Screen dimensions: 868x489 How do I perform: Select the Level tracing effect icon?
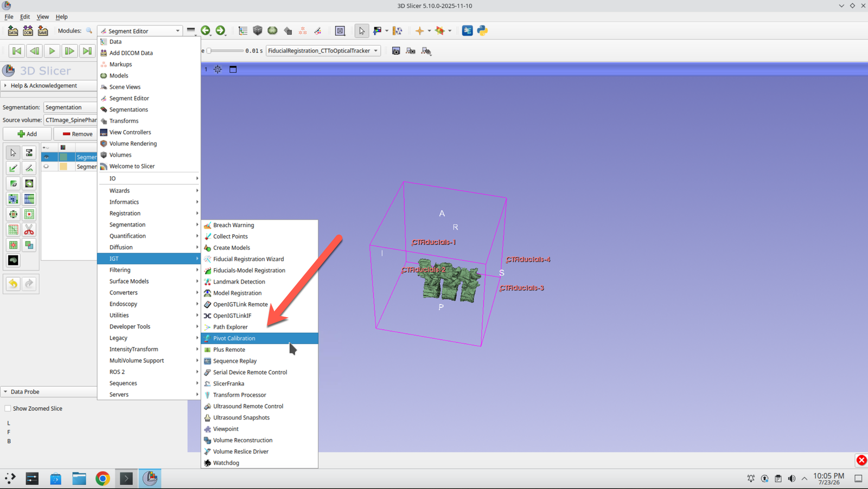click(x=29, y=184)
